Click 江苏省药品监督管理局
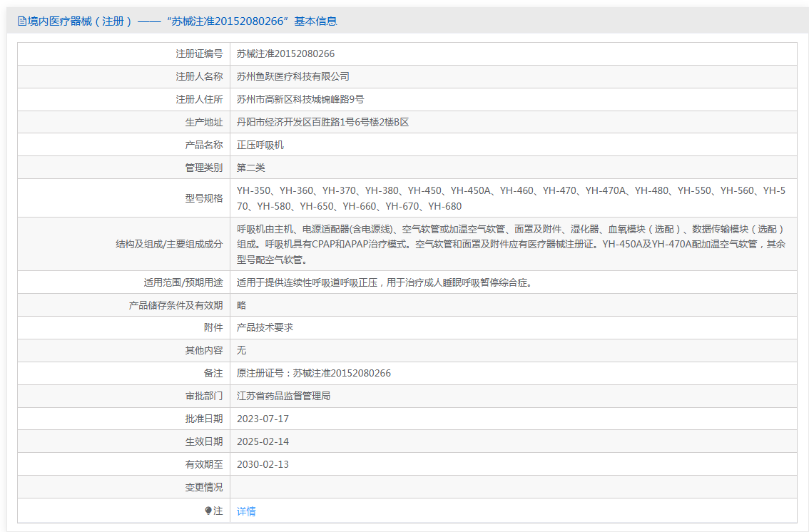809x532 pixels. coord(283,396)
